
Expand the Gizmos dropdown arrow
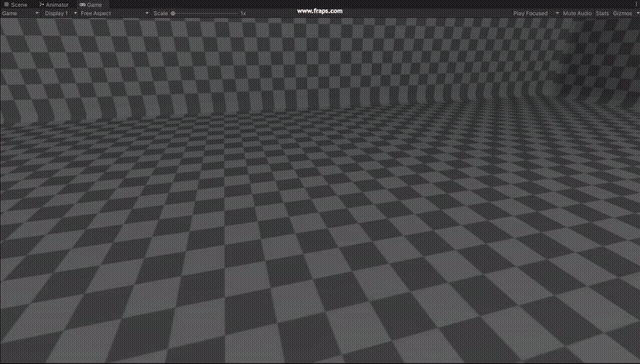638,13
